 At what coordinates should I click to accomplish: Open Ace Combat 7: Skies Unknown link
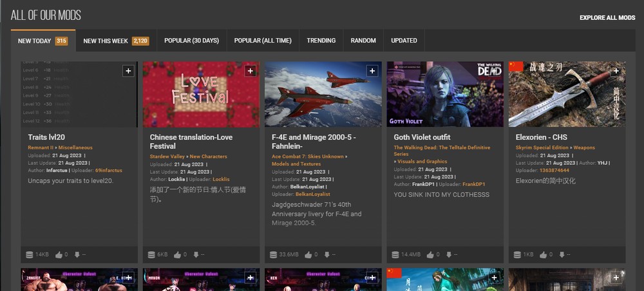(308, 156)
